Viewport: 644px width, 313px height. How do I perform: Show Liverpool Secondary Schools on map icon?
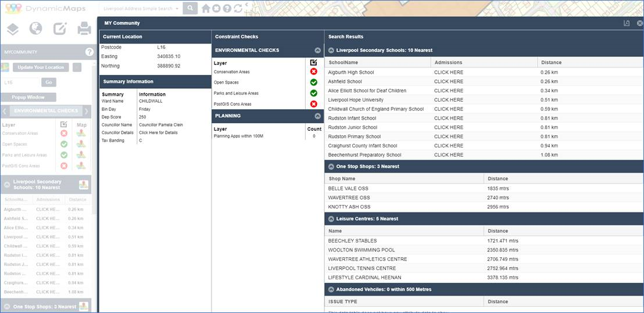pyautogui.click(x=84, y=185)
